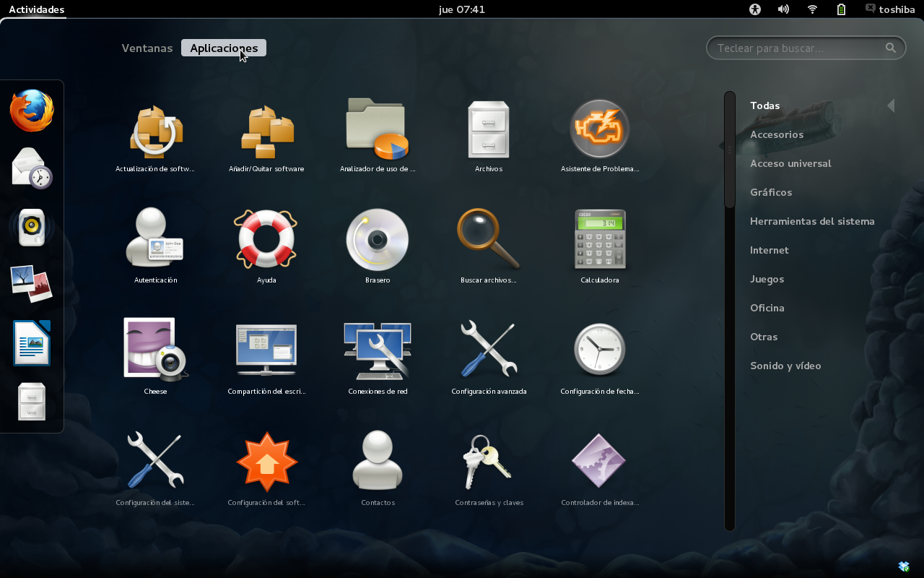Click the Teclear para buscar search field
Screen dimensions: 924x578
click(806, 47)
